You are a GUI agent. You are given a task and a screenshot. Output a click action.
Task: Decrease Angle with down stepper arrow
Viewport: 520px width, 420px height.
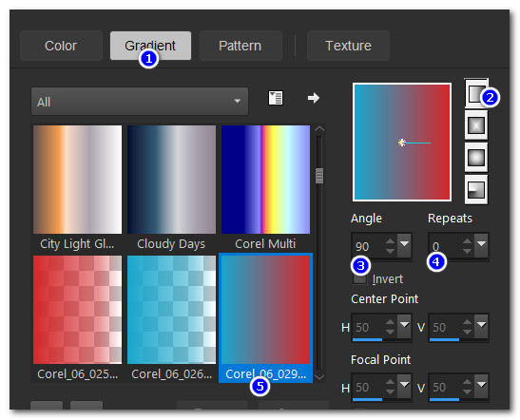tap(391, 251)
